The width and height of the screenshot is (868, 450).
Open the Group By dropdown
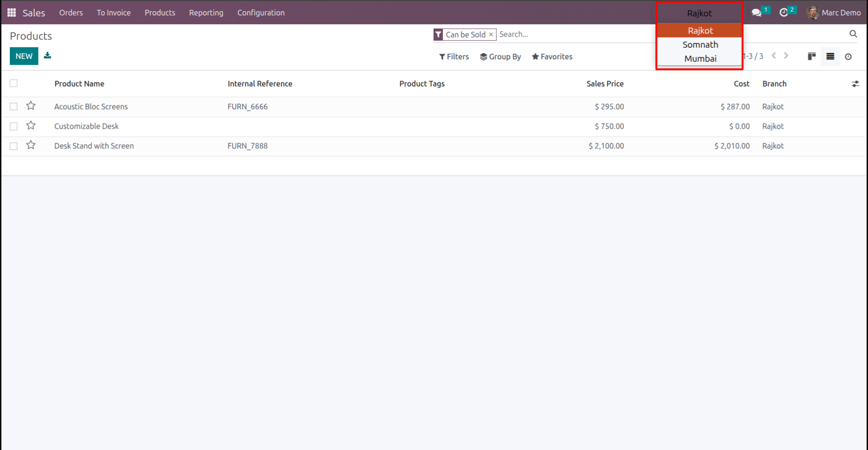pos(500,57)
